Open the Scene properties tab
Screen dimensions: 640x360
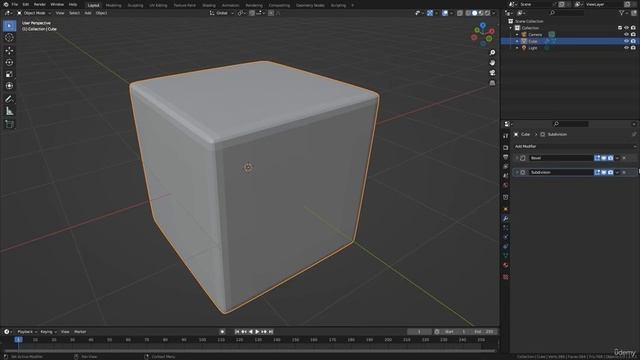506,176
